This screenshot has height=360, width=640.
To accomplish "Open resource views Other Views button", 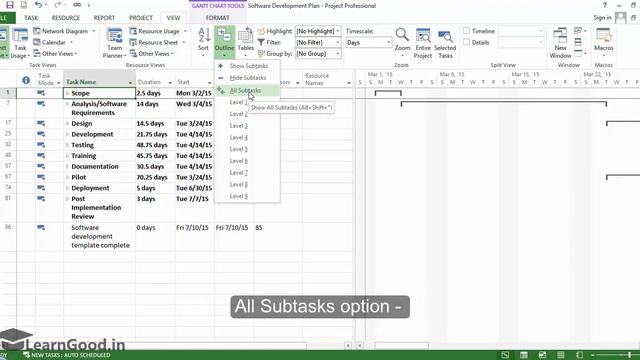I will [151, 53].
